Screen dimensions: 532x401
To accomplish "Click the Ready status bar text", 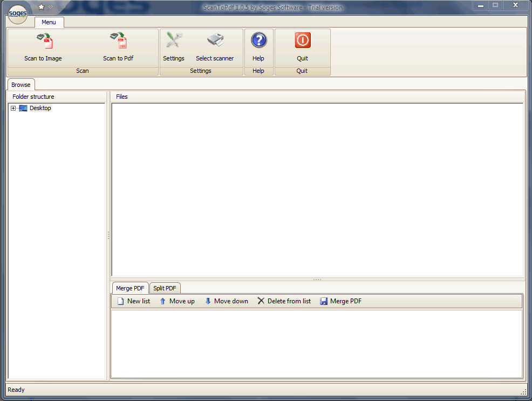I will click(16, 390).
